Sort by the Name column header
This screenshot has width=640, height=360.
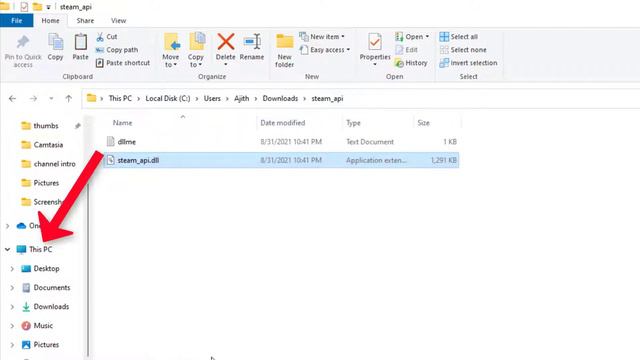click(x=122, y=123)
